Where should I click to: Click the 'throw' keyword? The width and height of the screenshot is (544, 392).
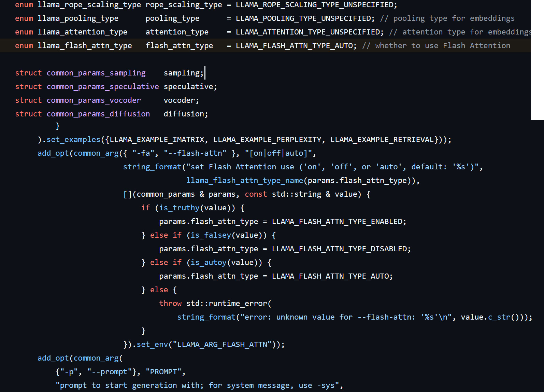tap(170, 304)
